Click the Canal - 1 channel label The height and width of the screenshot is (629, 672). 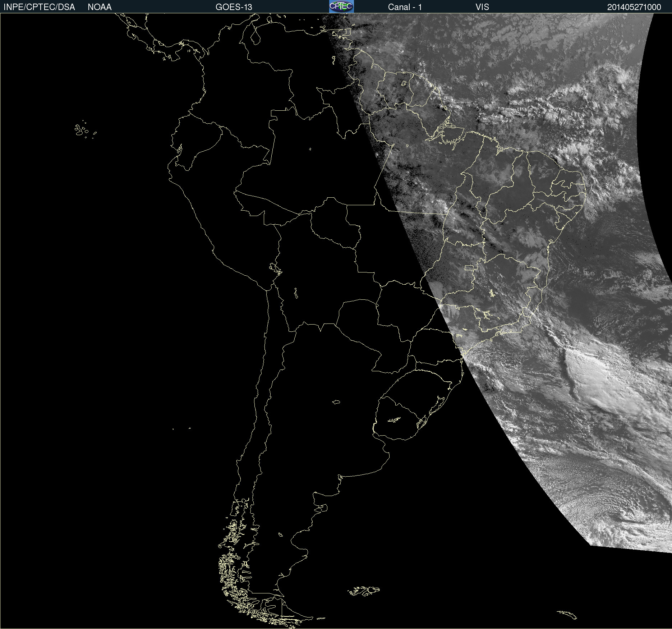(x=405, y=7)
